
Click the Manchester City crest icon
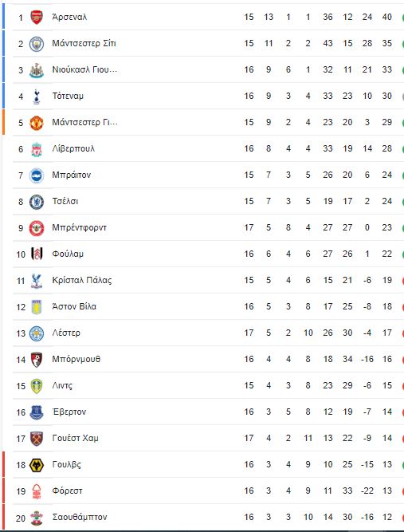pyautogui.click(x=37, y=43)
